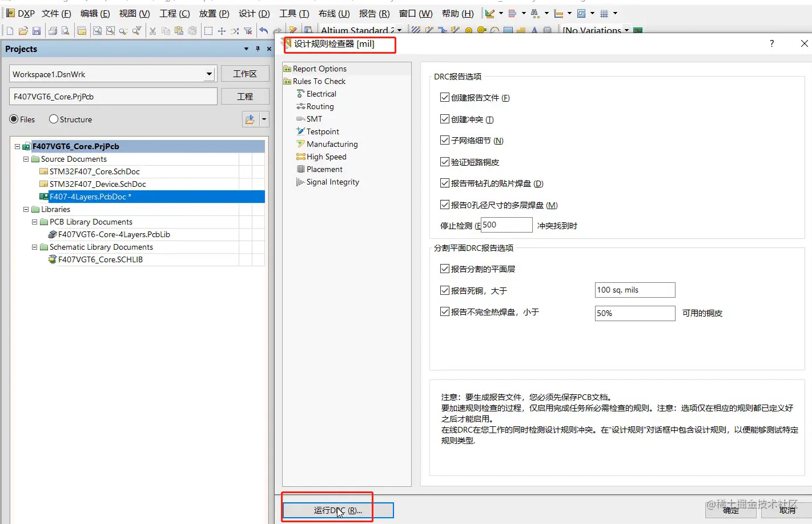Toggle 报告0孔径尺寸的多层焊盘 checkbox
This screenshot has height=524, width=812.
(x=444, y=205)
